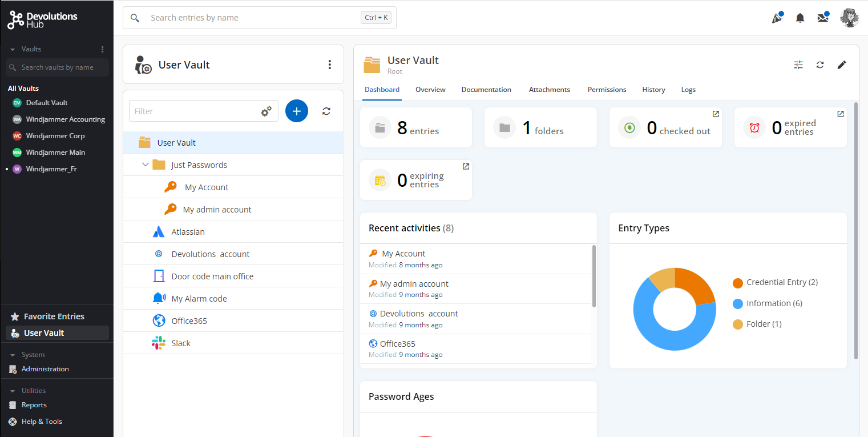
Task: Open User Vault in the sidebar
Action: 57,333
